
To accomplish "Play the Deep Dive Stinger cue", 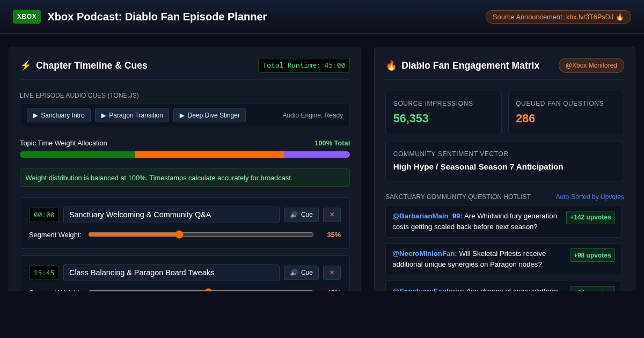I will click(209, 115).
